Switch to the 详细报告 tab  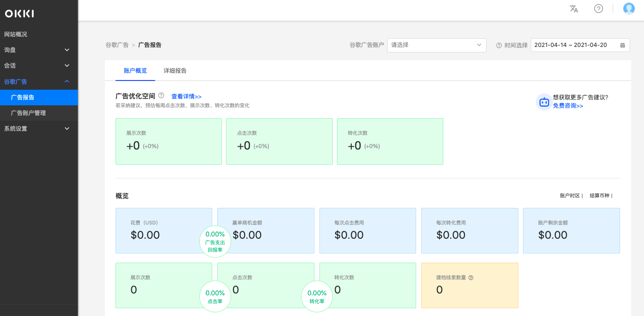click(x=175, y=71)
